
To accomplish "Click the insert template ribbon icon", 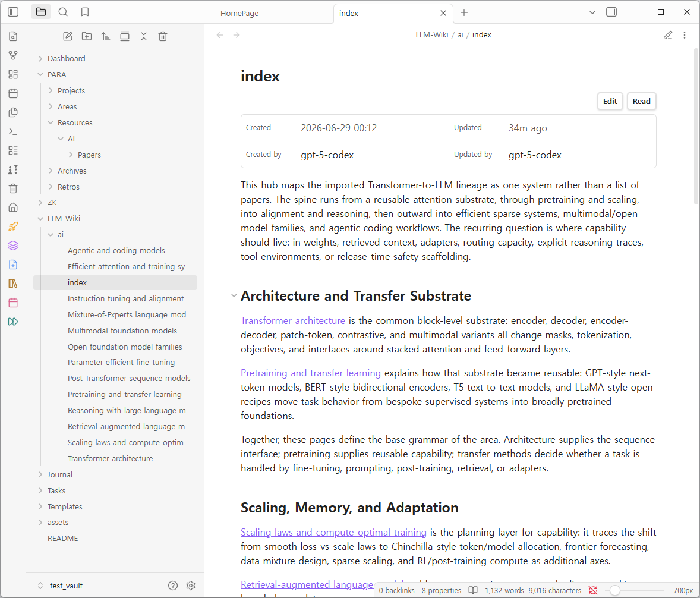I will point(13,112).
